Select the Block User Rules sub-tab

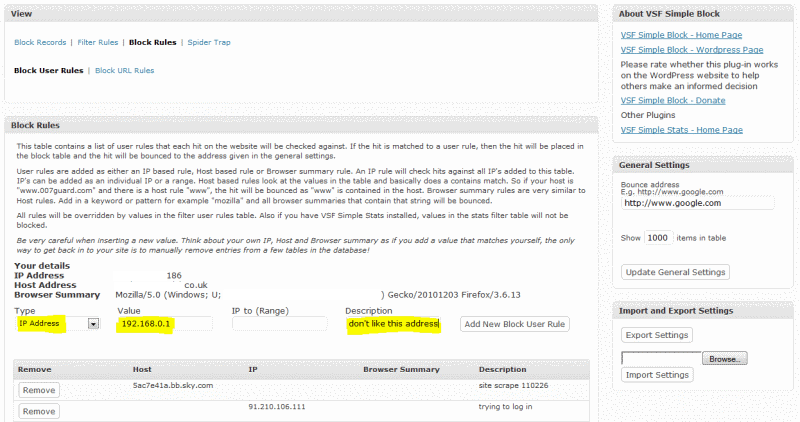48,70
